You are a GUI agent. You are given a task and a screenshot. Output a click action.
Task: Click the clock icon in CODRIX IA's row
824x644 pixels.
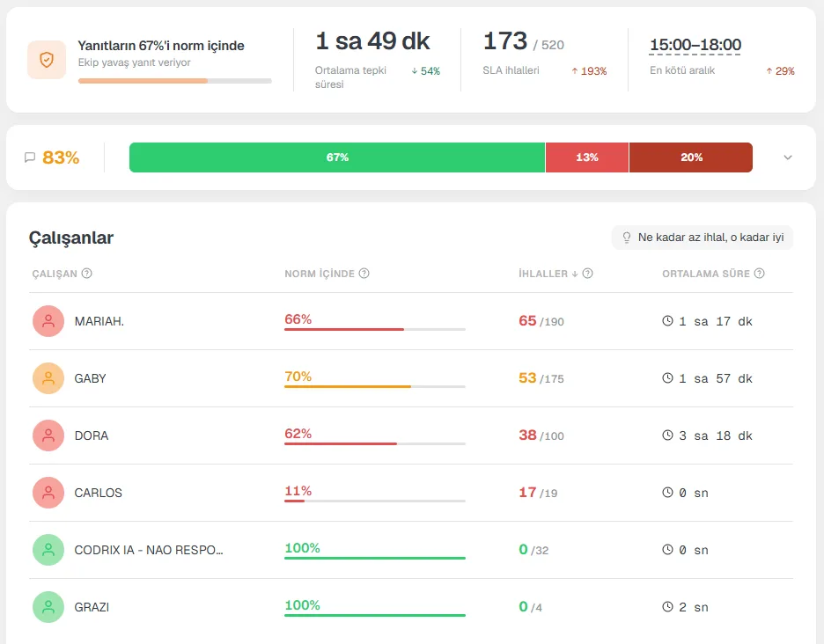[x=667, y=550]
